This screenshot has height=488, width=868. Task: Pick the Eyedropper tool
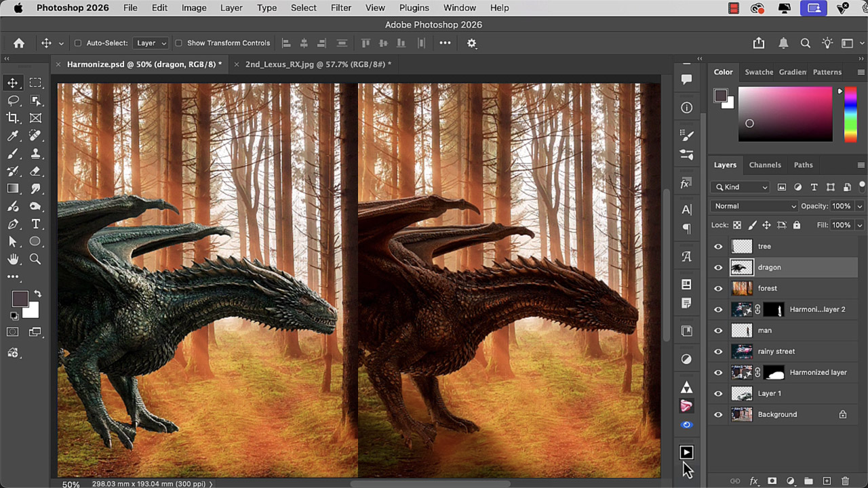[x=13, y=136]
